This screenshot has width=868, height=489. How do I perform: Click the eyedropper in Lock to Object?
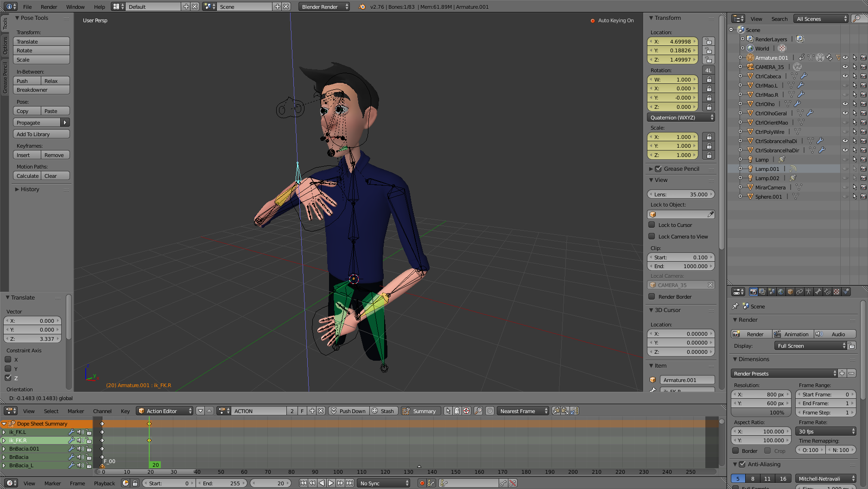(x=710, y=214)
